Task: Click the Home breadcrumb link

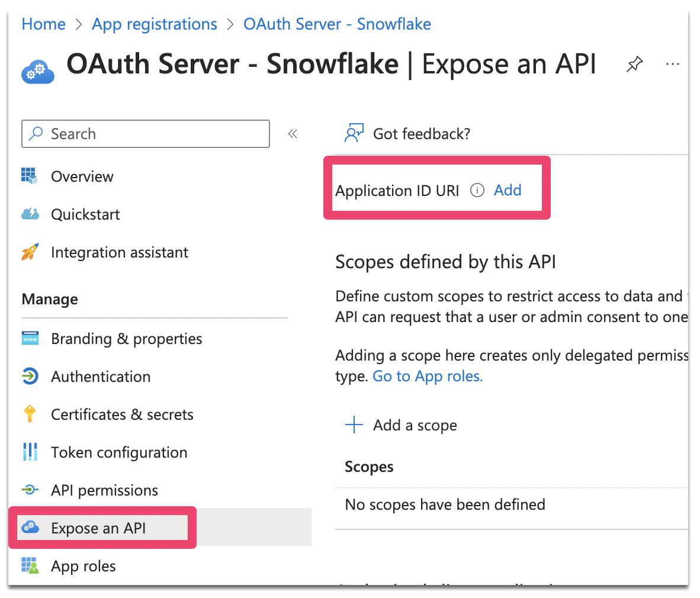Action: tap(44, 24)
